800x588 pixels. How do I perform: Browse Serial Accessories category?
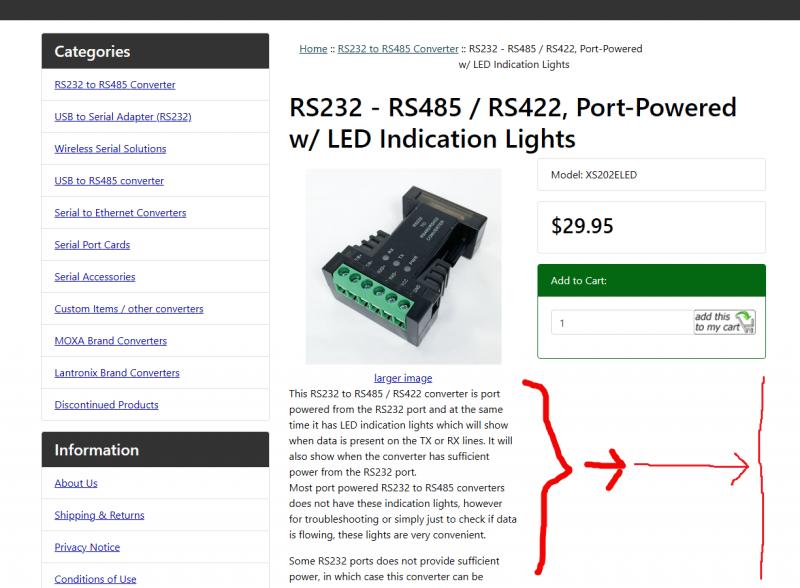pos(95,277)
